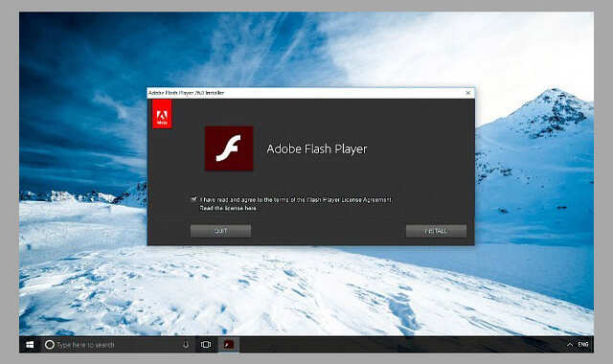Viewport: 613px width, 364px height.
Task: Click the INSTALL button
Action: 436,231
